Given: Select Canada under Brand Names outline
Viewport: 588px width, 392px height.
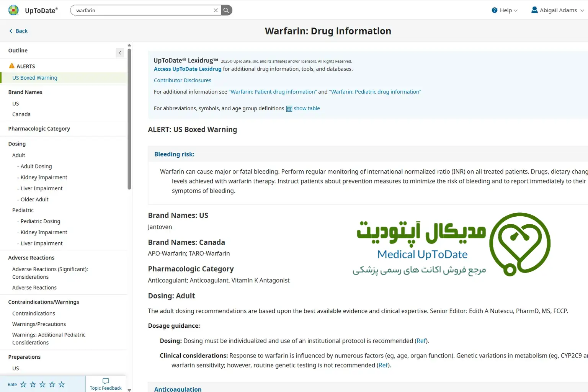Looking at the screenshot, I should click(21, 114).
